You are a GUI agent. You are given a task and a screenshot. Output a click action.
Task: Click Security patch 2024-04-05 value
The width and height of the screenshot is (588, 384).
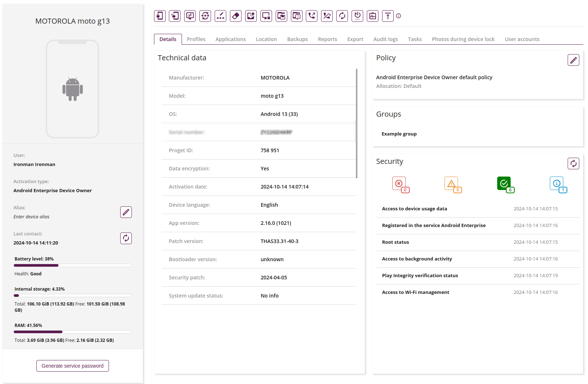274,278
